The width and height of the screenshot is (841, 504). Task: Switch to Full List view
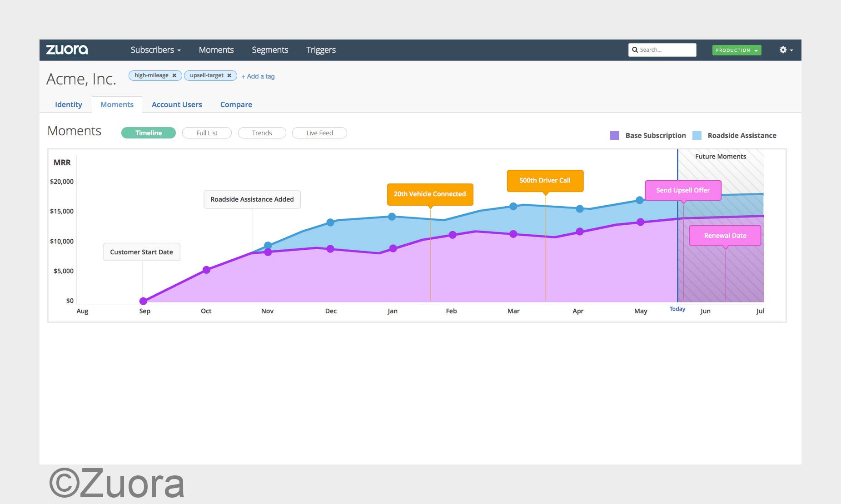tap(207, 133)
